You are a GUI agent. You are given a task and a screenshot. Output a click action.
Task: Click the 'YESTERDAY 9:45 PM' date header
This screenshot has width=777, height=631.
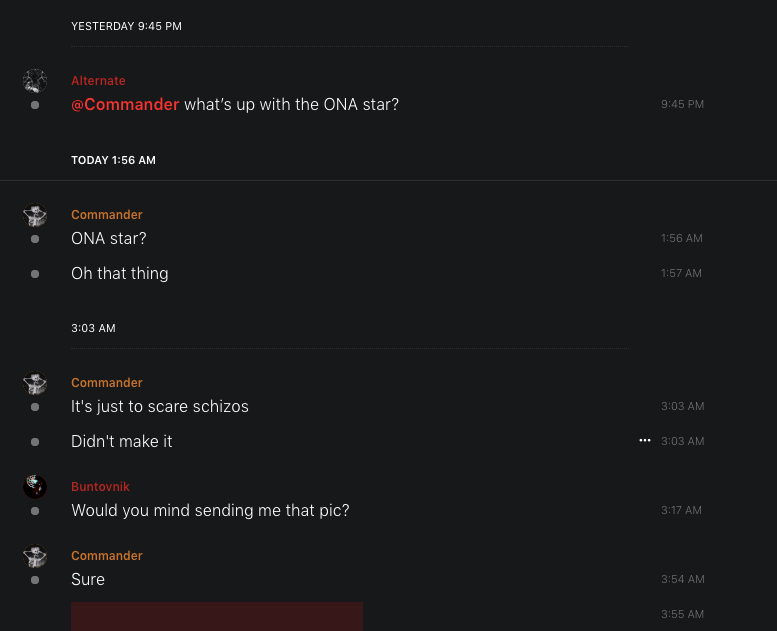(126, 26)
